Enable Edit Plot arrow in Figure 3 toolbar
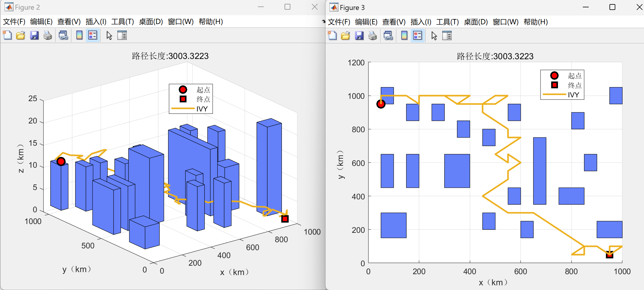The height and width of the screenshot is (290, 644). click(x=434, y=36)
